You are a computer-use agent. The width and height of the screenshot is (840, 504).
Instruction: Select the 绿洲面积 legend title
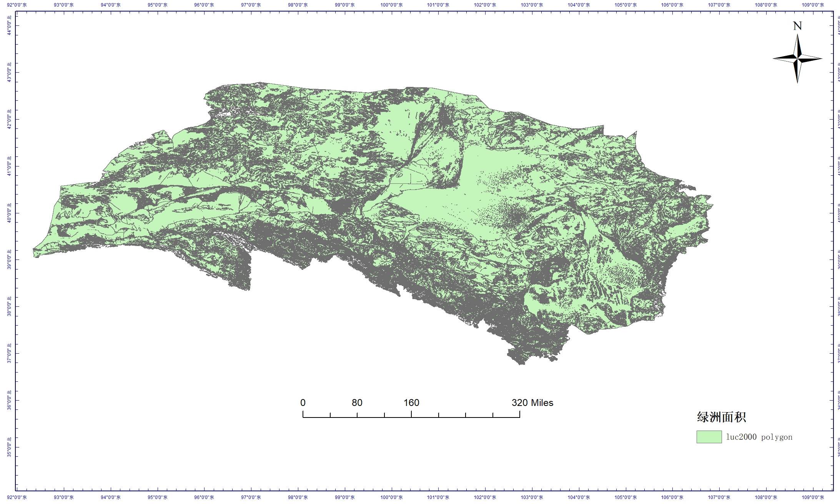(722, 417)
